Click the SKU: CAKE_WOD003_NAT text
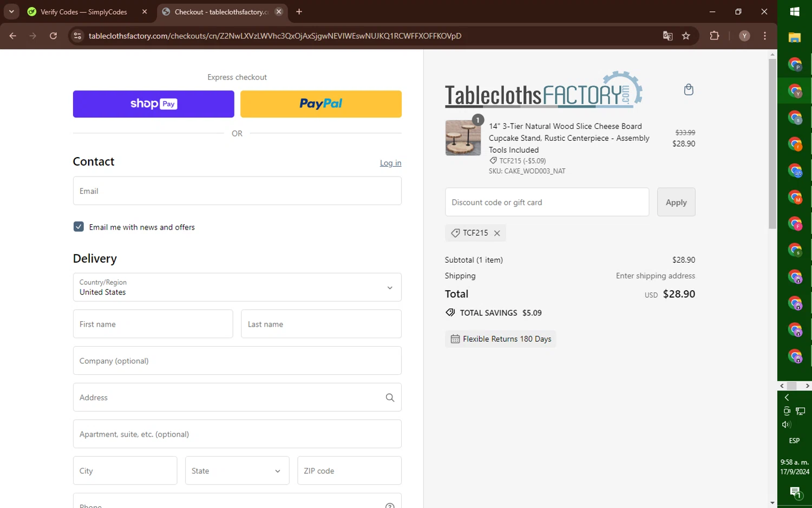This screenshot has width=812, height=508. coord(527,171)
